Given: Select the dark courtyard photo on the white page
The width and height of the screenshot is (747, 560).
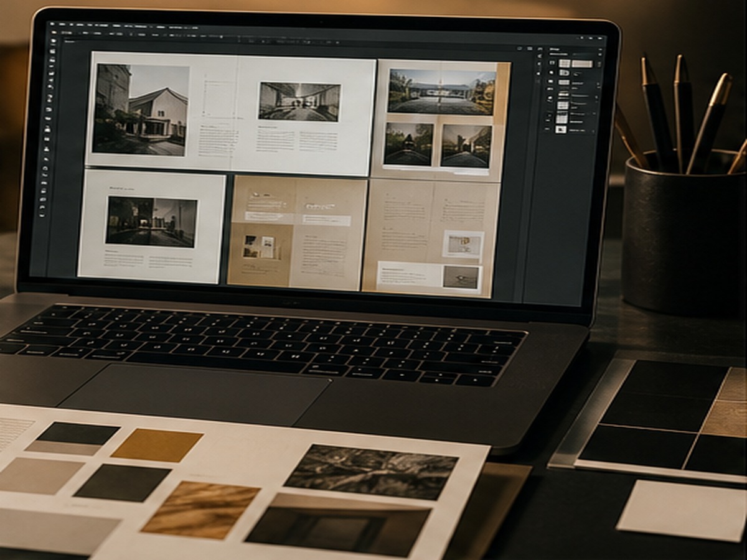Looking at the screenshot, I should pyautogui.click(x=151, y=222).
